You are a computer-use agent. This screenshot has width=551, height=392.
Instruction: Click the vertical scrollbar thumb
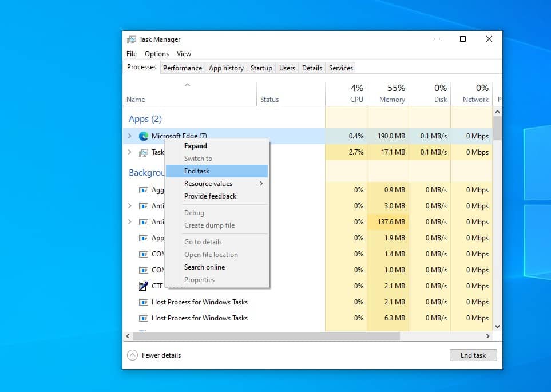497,129
